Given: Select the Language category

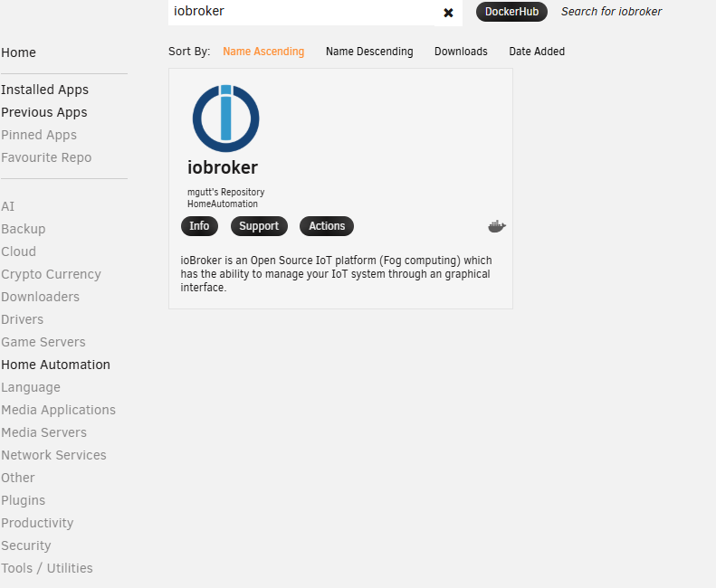Looking at the screenshot, I should tap(31, 387).
